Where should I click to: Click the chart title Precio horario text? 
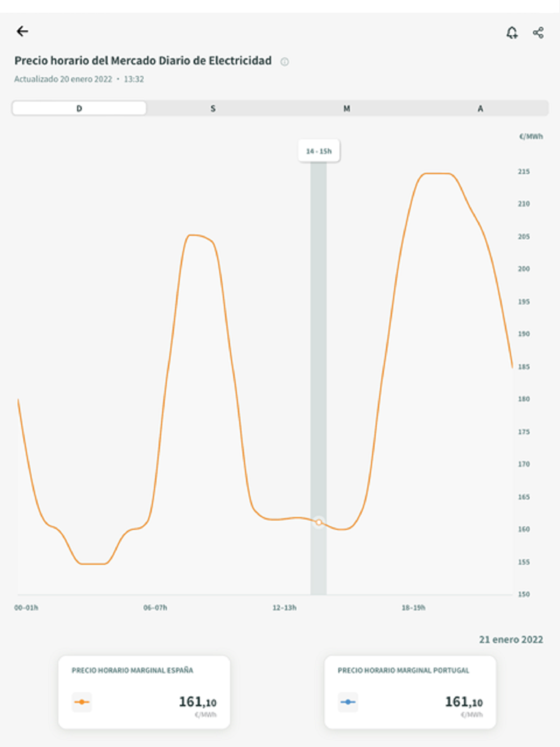click(x=143, y=60)
